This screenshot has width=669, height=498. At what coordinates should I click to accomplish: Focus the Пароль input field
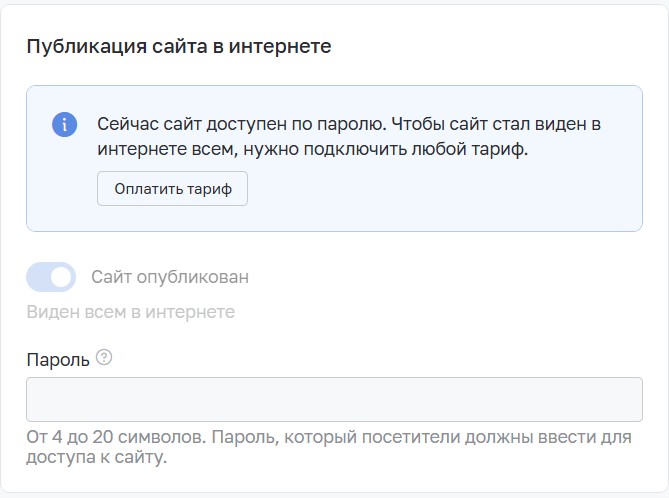[x=334, y=399]
